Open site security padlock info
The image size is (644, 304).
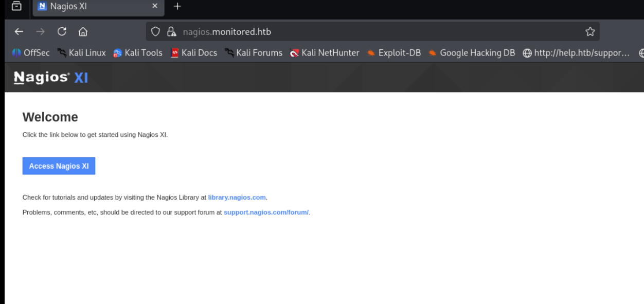click(x=172, y=32)
